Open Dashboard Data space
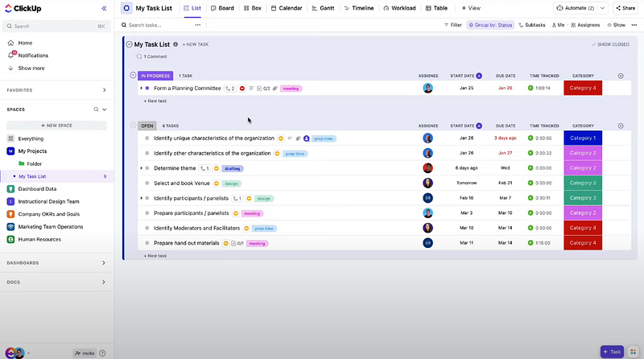The image size is (644, 359). pyautogui.click(x=37, y=189)
